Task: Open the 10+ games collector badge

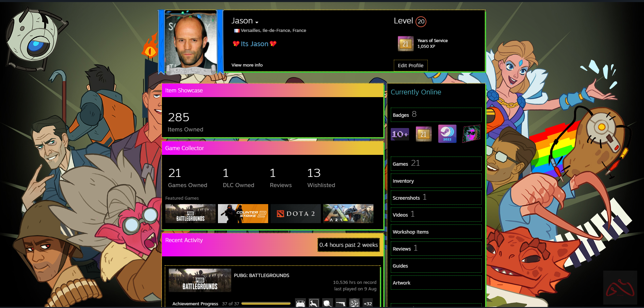Action: (x=400, y=134)
